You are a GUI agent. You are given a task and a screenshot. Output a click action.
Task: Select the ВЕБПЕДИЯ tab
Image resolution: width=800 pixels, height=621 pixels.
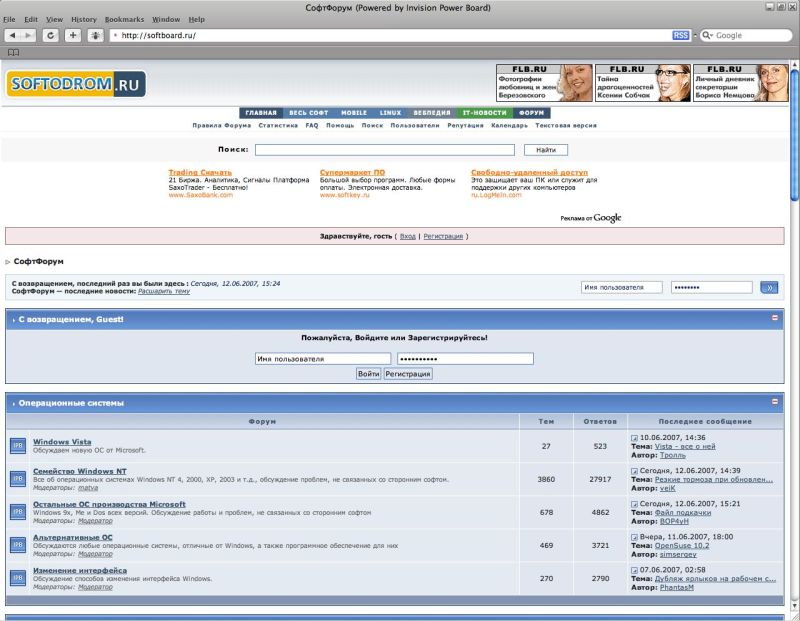click(432, 113)
